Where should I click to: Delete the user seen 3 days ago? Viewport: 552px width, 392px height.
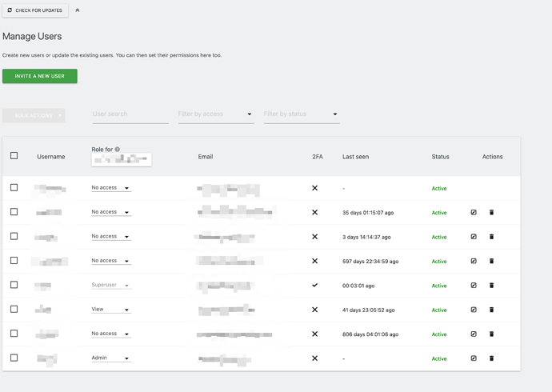coord(492,237)
